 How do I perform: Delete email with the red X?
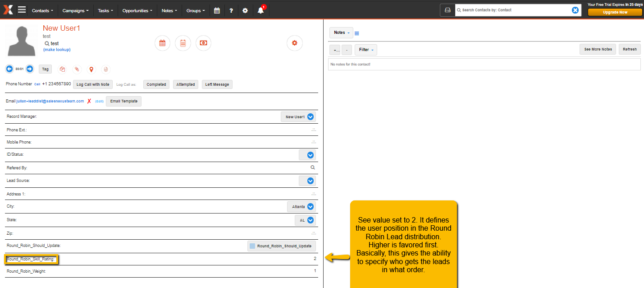tap(89, 102)
